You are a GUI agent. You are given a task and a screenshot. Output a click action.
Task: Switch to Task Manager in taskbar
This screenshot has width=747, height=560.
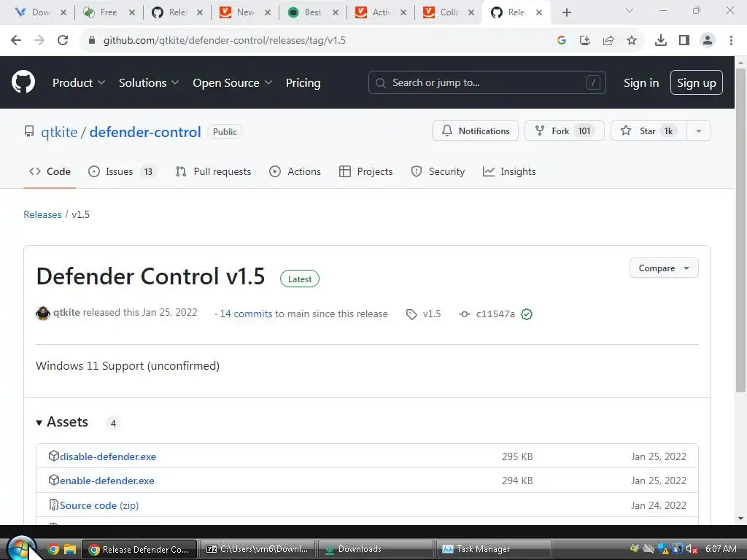(493, 549)
